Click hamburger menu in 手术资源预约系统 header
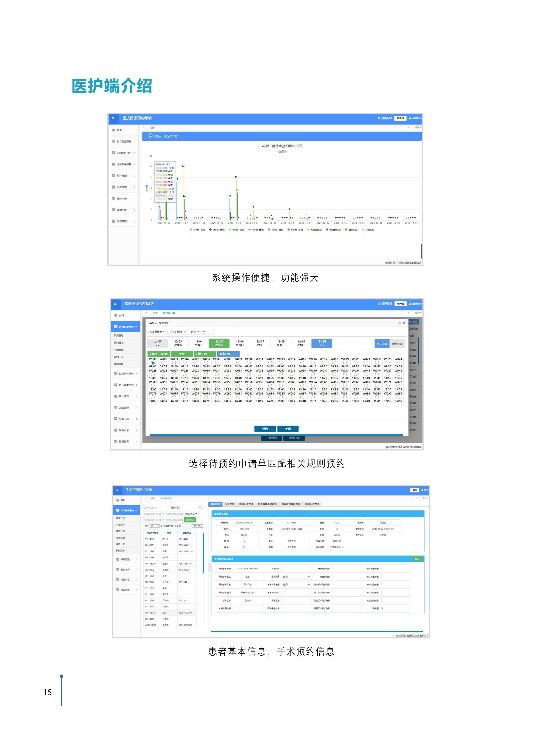534x756 pixels. point(117,490)
